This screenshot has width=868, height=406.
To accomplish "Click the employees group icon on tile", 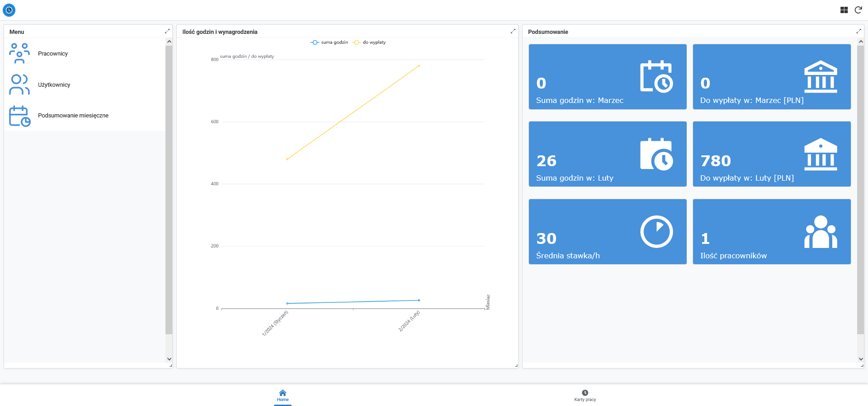I will pyautogui.click(x=821, y=232).
